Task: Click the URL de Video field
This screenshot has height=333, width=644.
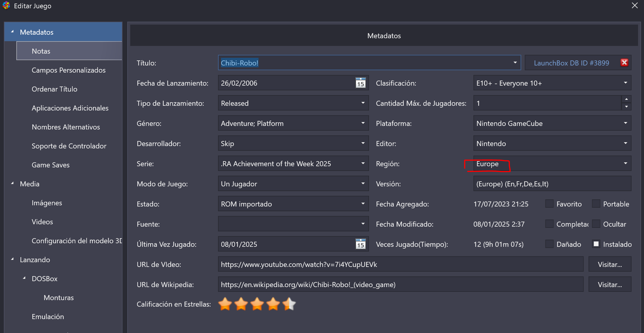Action: point(401,264)
